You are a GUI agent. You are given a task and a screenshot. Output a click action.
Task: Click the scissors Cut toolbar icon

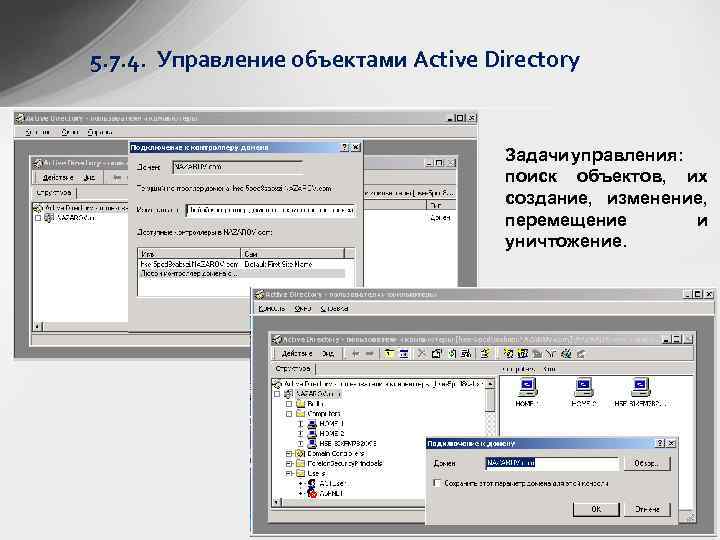tap(421, 354)
